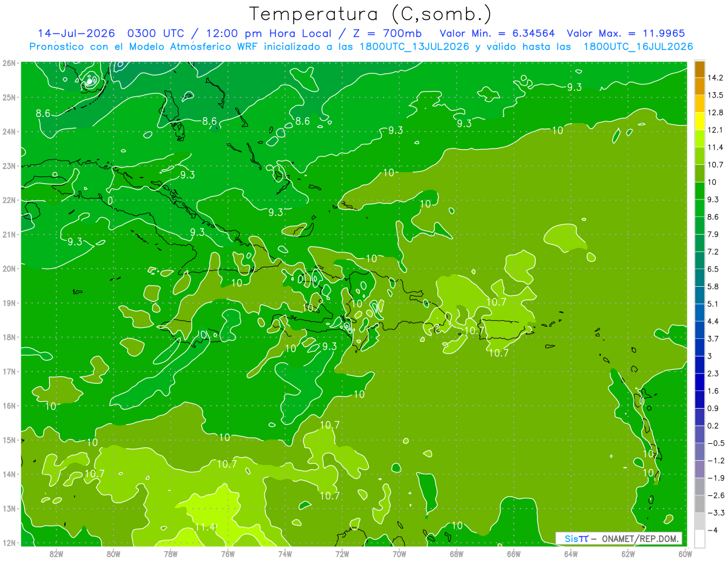
Task: Click the "70W" longitude axis label
Action: (399, 554)
